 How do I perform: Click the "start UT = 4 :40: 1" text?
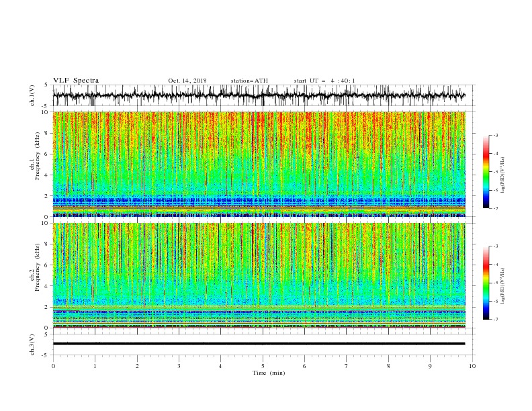[x=324, y=81]
